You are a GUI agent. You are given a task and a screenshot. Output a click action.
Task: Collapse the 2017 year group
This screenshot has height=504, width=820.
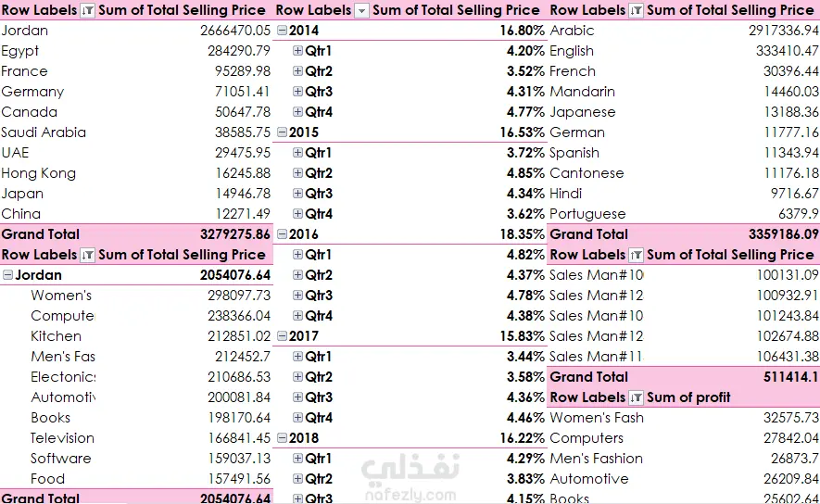[x=282, y=336]
